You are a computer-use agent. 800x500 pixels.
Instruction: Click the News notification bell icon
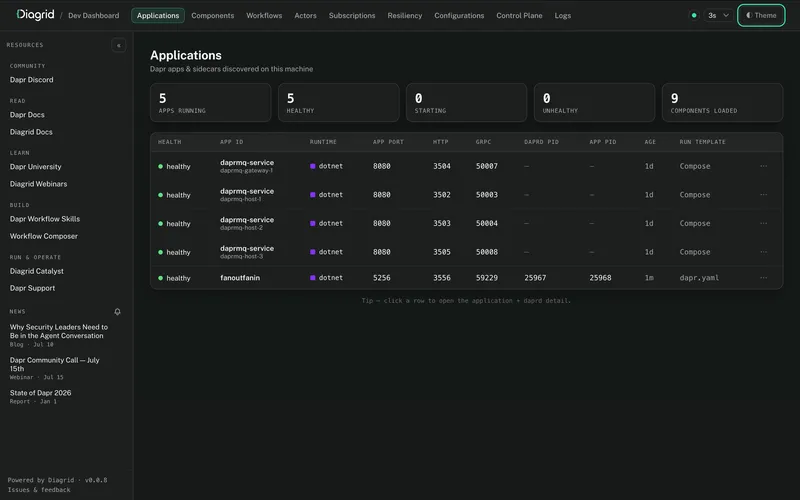click(117, 311)
